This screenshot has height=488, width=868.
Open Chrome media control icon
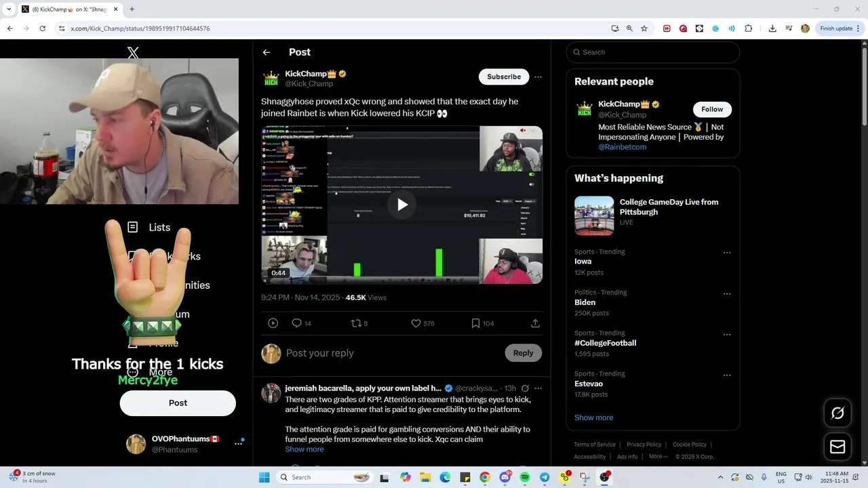[x=789, y=28]
